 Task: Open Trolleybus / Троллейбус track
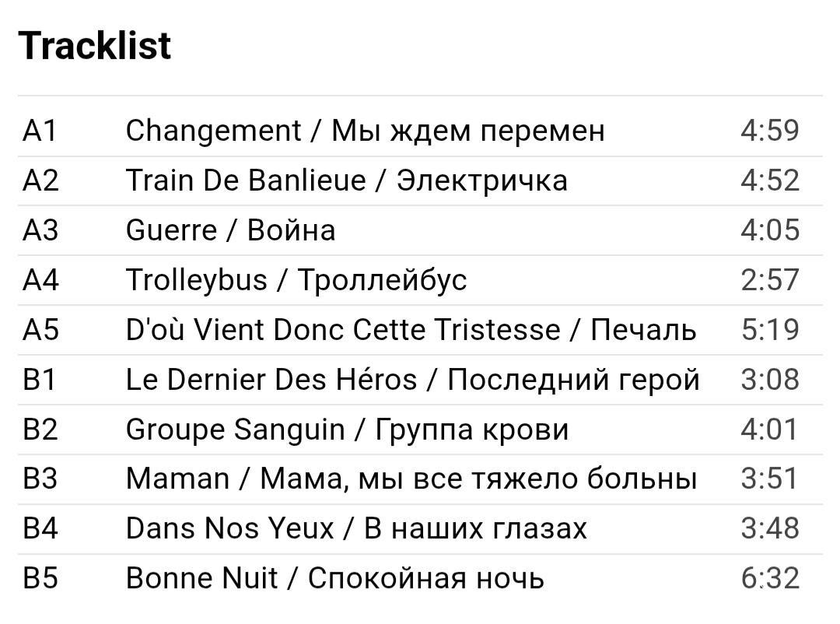(296, 280)
